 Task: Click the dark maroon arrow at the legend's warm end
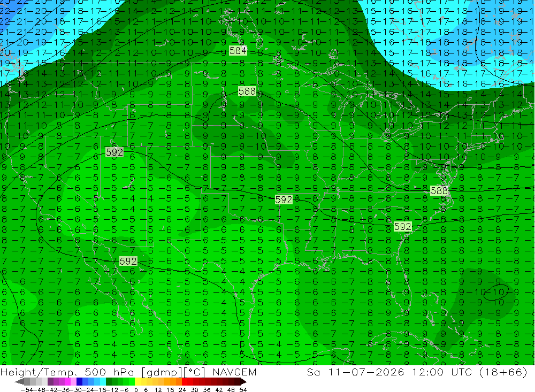tap(243, 382)
